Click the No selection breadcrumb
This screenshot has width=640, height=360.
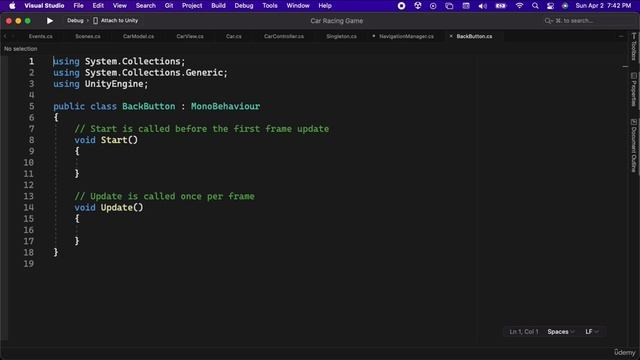click(20, 49)
